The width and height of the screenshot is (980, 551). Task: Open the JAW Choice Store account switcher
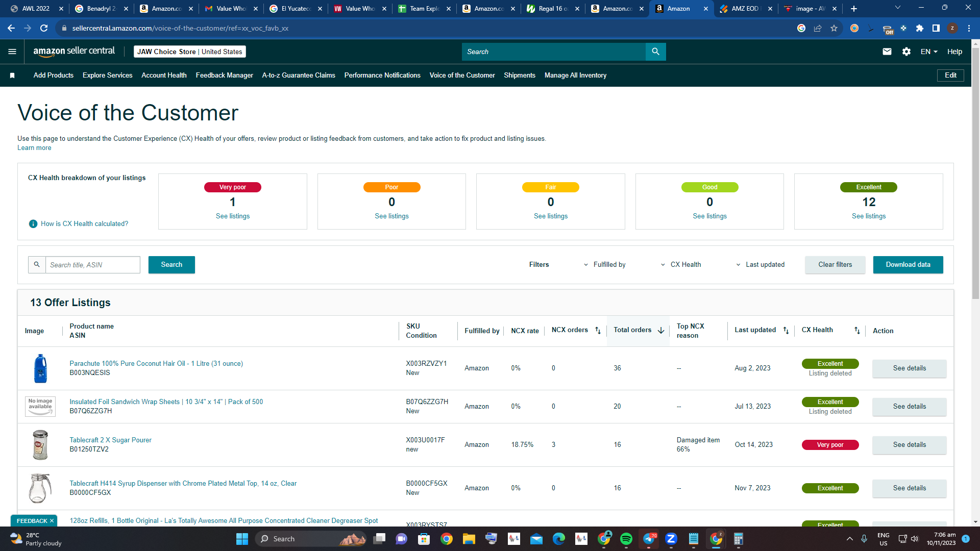click(190, 52)
